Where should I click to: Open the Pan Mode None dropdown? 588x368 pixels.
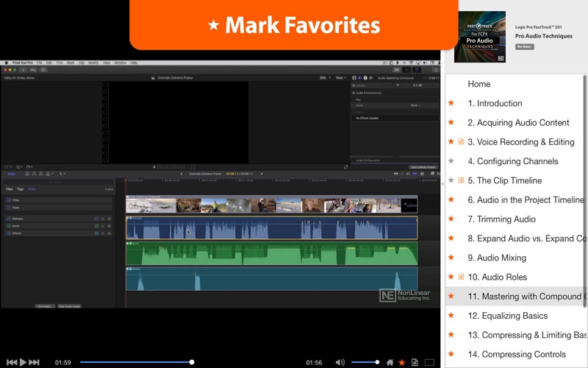[x=415, y=105]
